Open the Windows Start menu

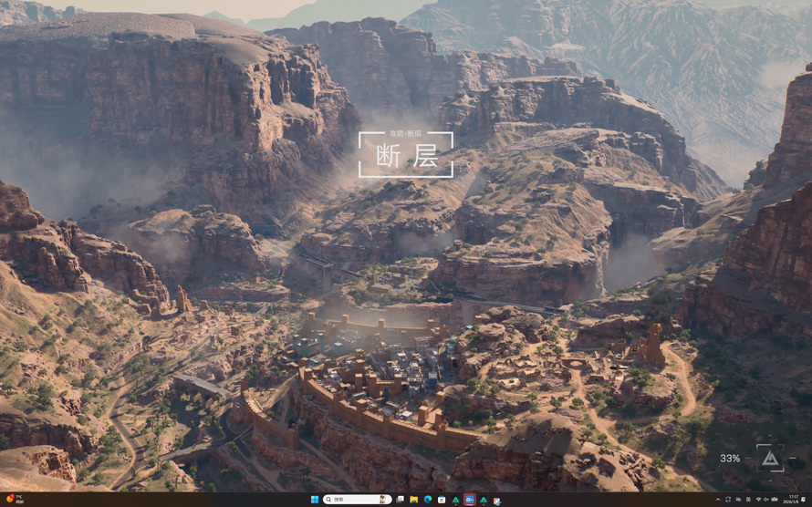coord(315,500)
